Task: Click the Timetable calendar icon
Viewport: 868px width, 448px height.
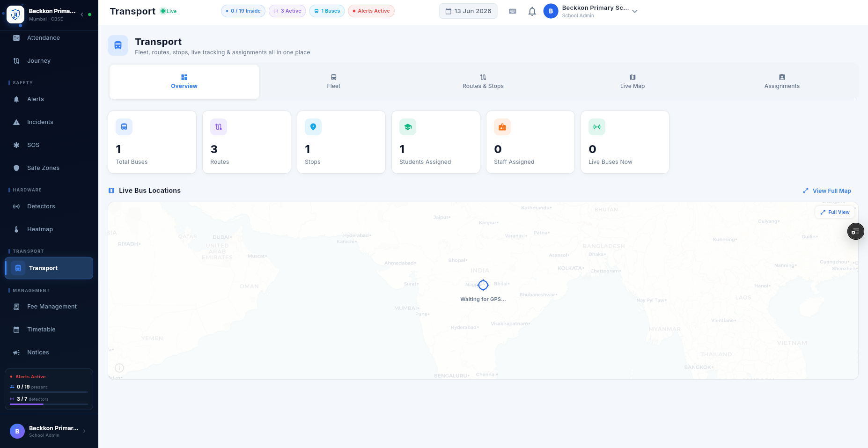Action: (x=16, y=330)
